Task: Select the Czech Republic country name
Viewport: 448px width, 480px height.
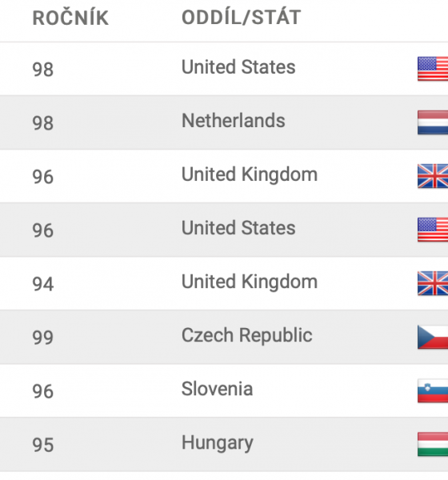Action: [x=247, y=335]
